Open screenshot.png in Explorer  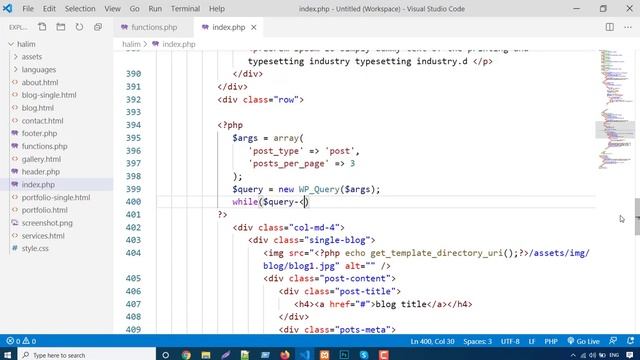[47, 223]
